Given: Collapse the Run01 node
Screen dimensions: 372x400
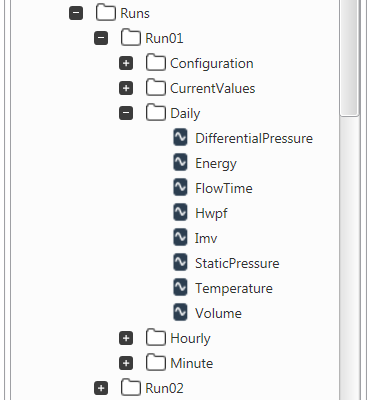Looking at the screenshot, I should click(x=101, y=38).
